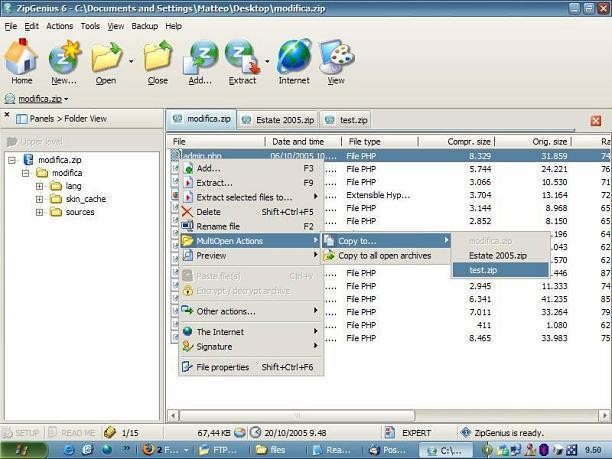The height and width of the screenshot is (459, 612).
Task: Close the current tab with red X
Action: [596, 121]
